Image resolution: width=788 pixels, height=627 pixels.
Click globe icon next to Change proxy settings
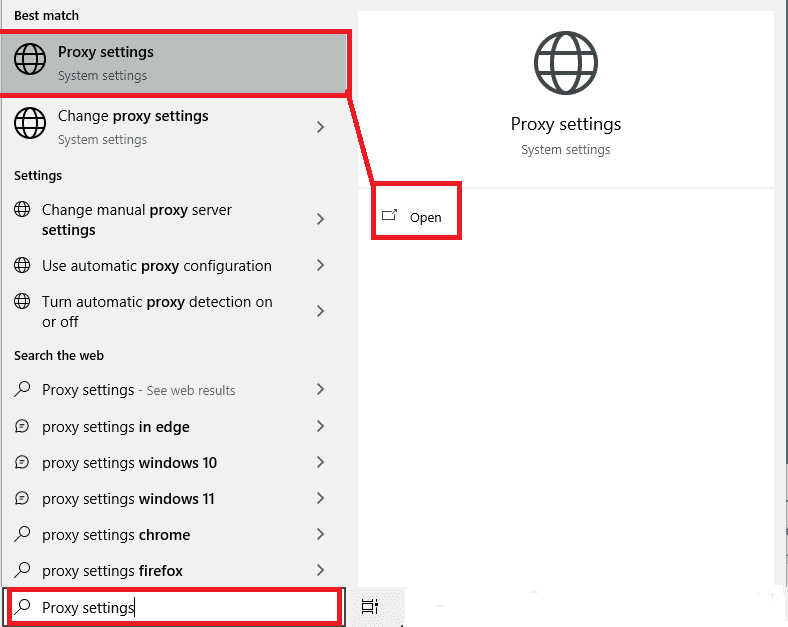30,126
